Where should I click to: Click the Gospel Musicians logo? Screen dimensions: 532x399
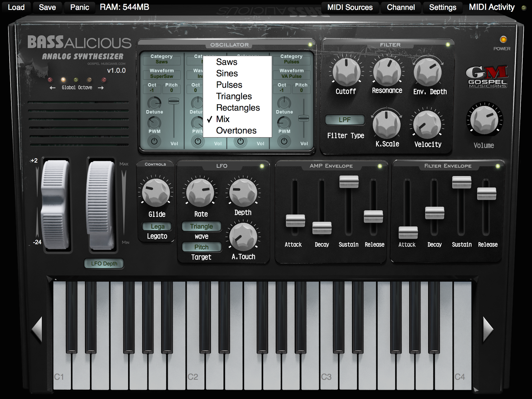487,77
